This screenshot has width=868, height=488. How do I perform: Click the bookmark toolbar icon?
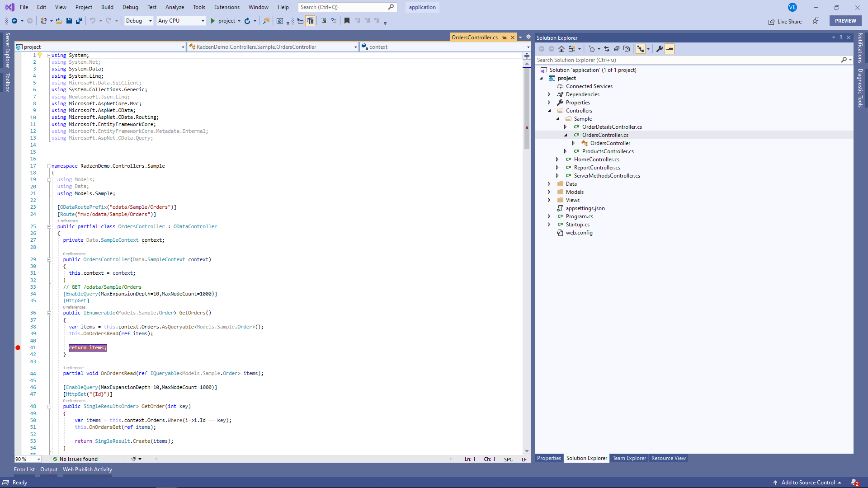tap(347, 21)
